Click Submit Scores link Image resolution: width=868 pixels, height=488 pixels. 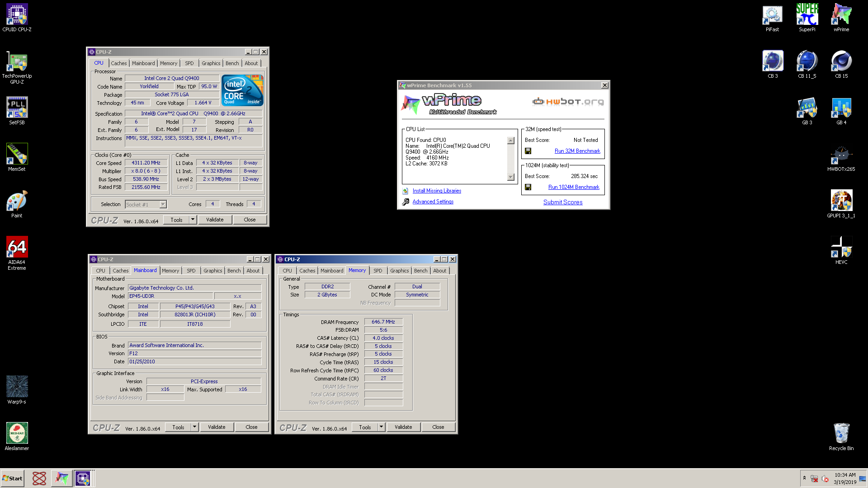pos(563,202)
